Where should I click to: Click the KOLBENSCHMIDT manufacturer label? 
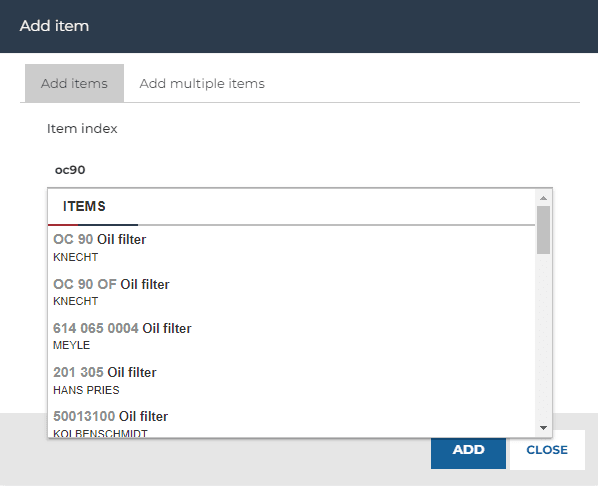[100, 433]
